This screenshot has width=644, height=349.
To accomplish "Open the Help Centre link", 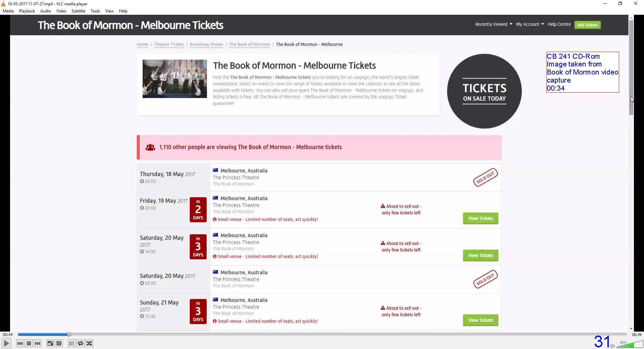I will [559, 24].
